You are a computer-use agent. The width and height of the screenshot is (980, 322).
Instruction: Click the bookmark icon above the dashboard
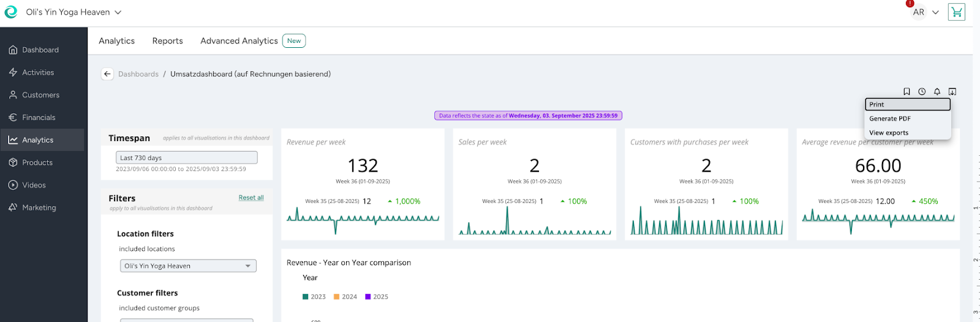(907, 91)
